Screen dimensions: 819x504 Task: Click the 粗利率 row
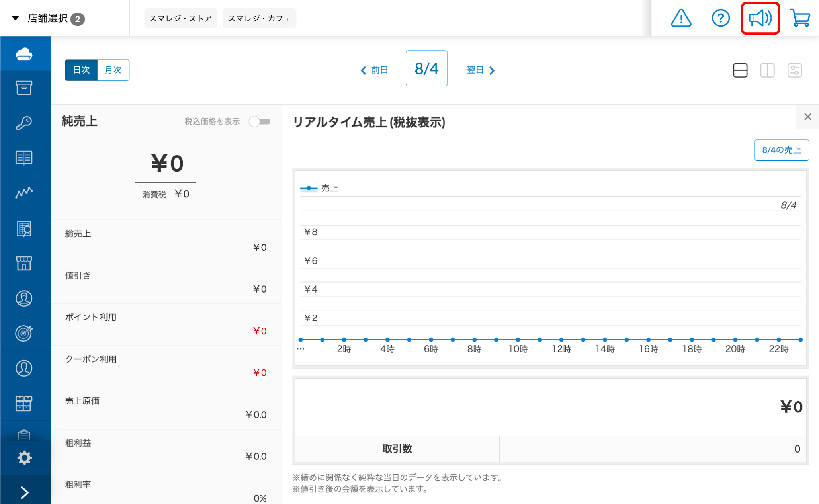pyautogui.click(x=166, y=488)
